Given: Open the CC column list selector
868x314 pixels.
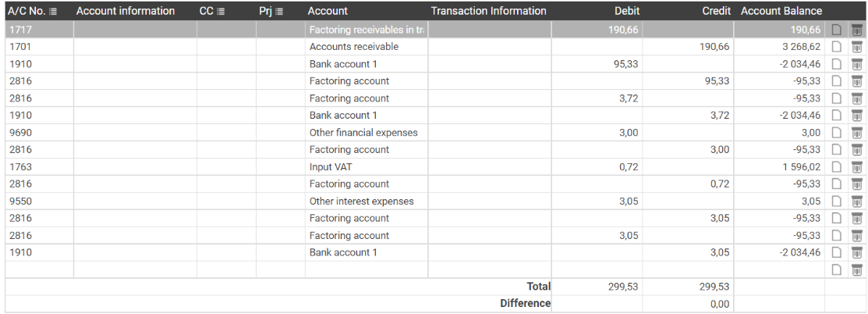Looking at the screenshot, I should [220, 12].
